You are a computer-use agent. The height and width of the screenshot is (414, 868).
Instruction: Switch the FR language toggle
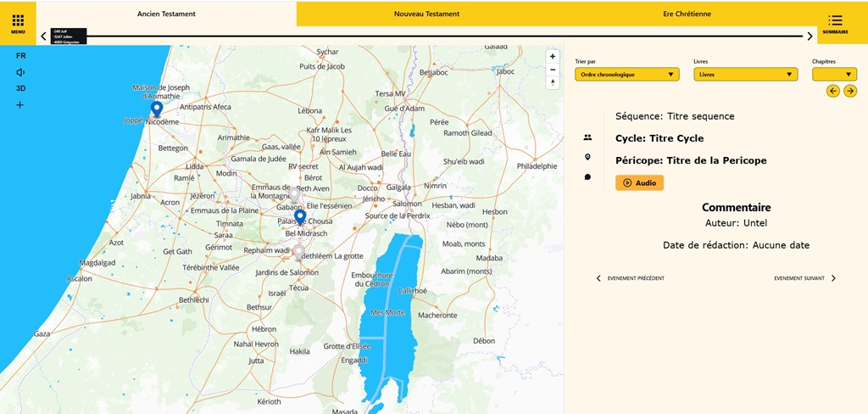tap(20, 55)
